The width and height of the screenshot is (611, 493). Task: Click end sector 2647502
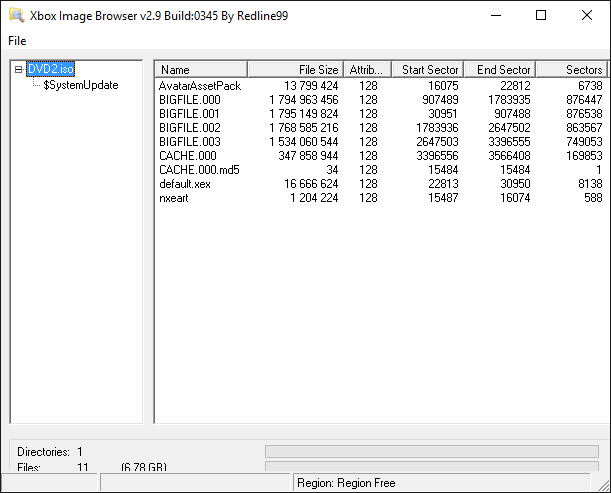(x=509, y=127)
